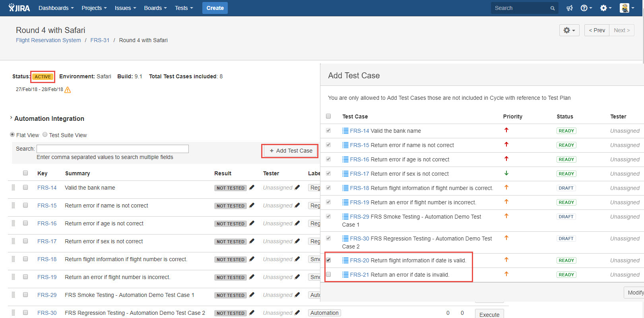Screen dimensions: 644x318
Task: Click the Priority column header in panel
Action: click(512, 116)
